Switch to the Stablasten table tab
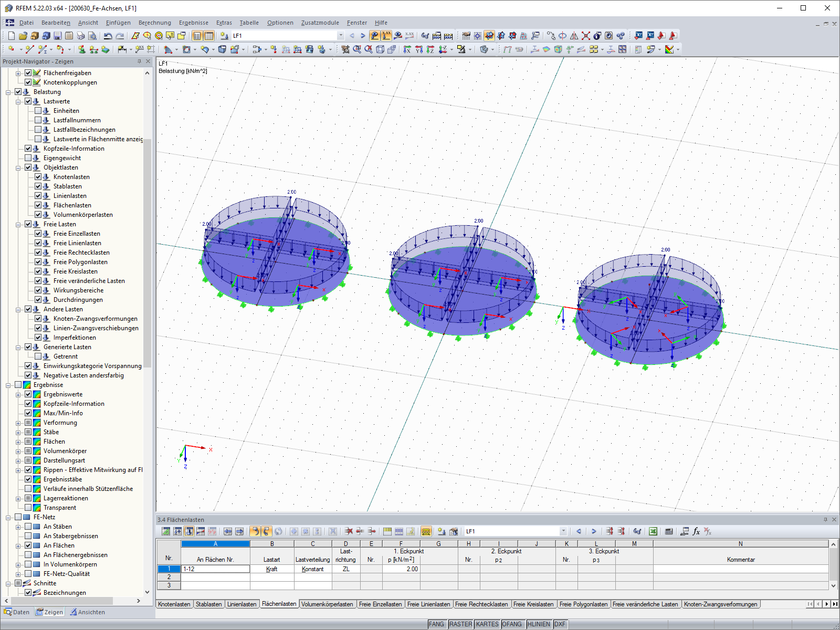This screenshot has height=630, width=840. pos(209,604)
